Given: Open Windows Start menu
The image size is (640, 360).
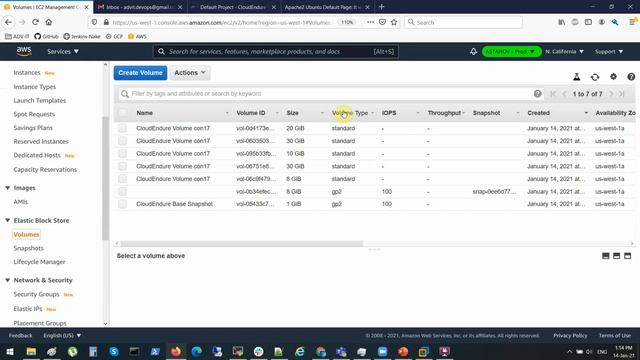Looking at the screenshot, I should [10, 351].
